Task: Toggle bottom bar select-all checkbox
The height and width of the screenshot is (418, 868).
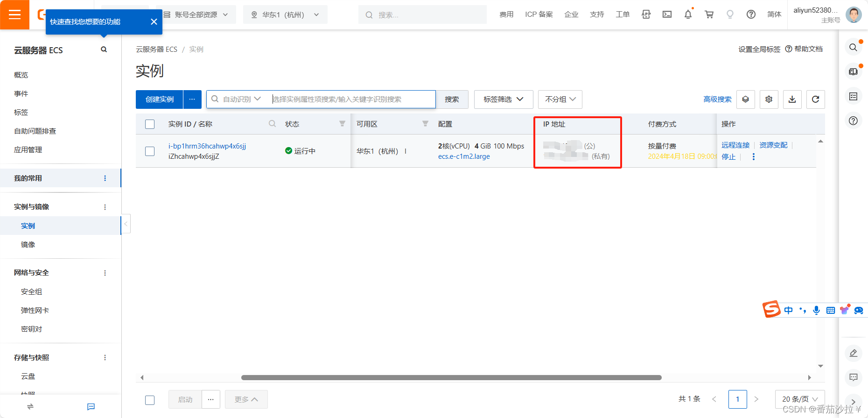Action: pyautogui.click(x=150, y=400)
